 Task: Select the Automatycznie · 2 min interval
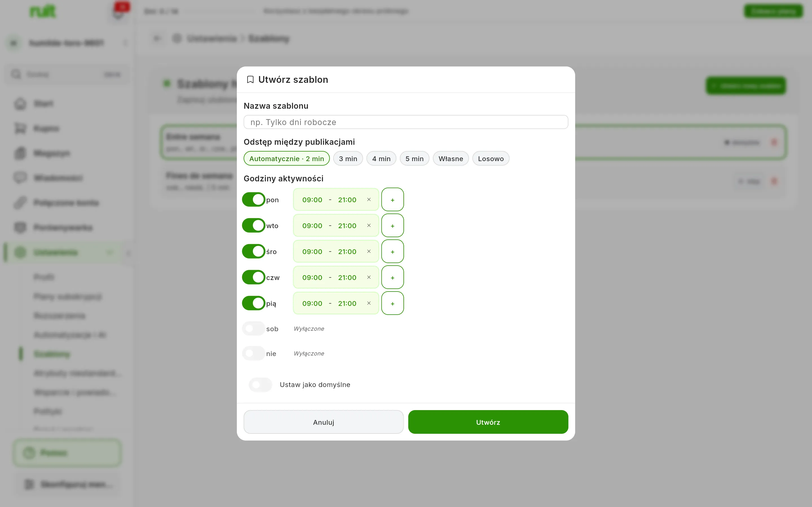click(286, 159)
